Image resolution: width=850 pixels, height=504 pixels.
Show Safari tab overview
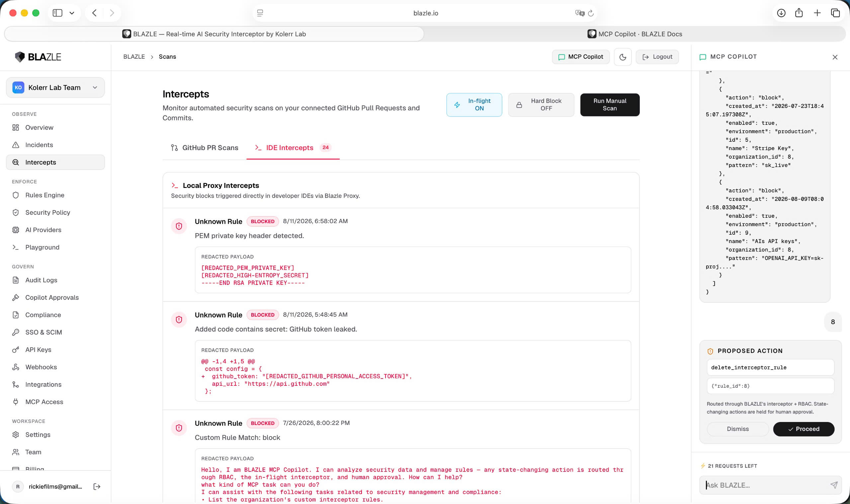click(x=835, y=13)
